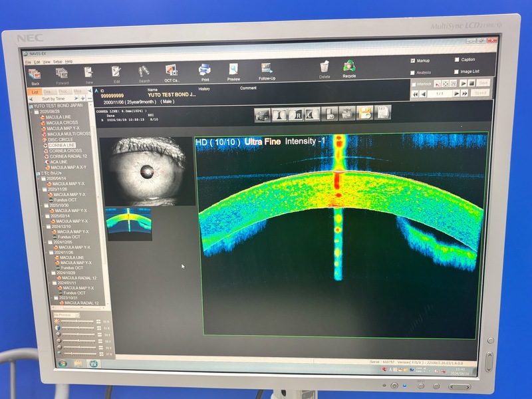
Task: Click the Print icon
Action: 205,70
